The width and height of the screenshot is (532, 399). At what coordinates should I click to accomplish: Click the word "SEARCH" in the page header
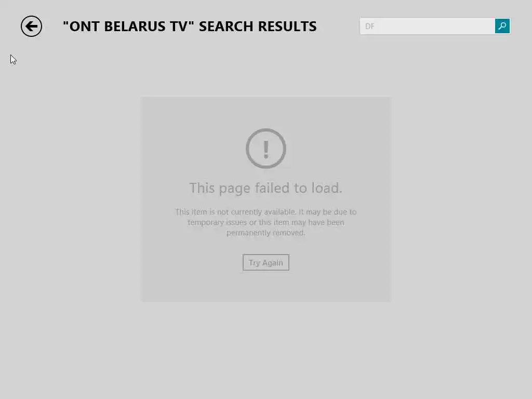pos(226,26)
